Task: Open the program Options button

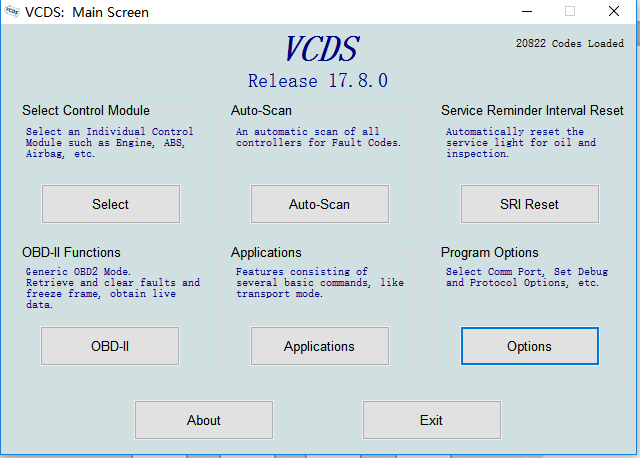Action: [x=530, y=346]
